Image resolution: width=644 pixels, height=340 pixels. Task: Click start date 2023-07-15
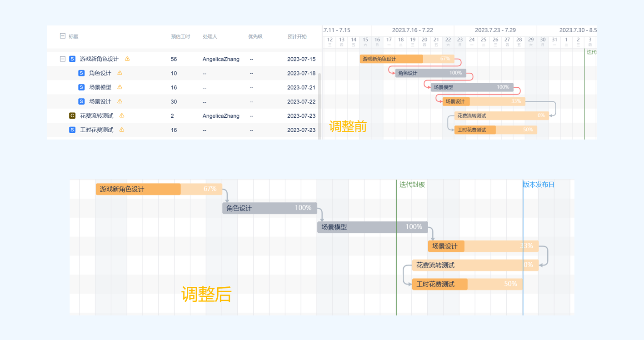(301, 59)
